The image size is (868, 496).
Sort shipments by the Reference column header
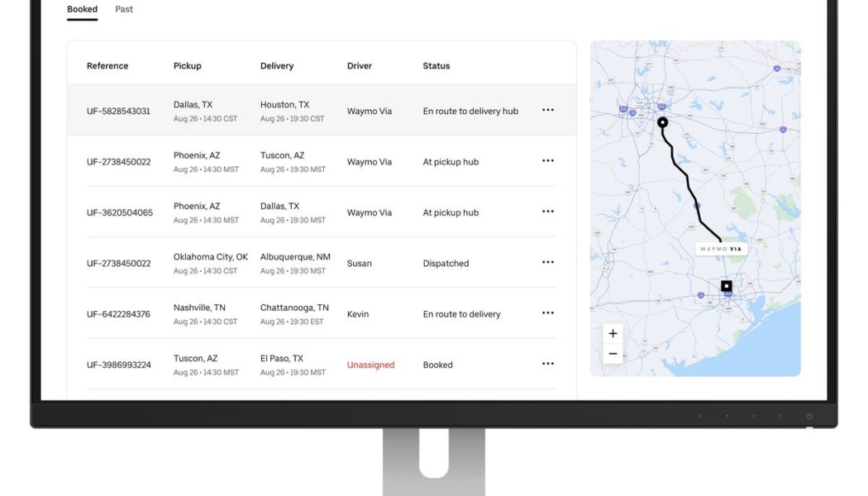[108, 65]
